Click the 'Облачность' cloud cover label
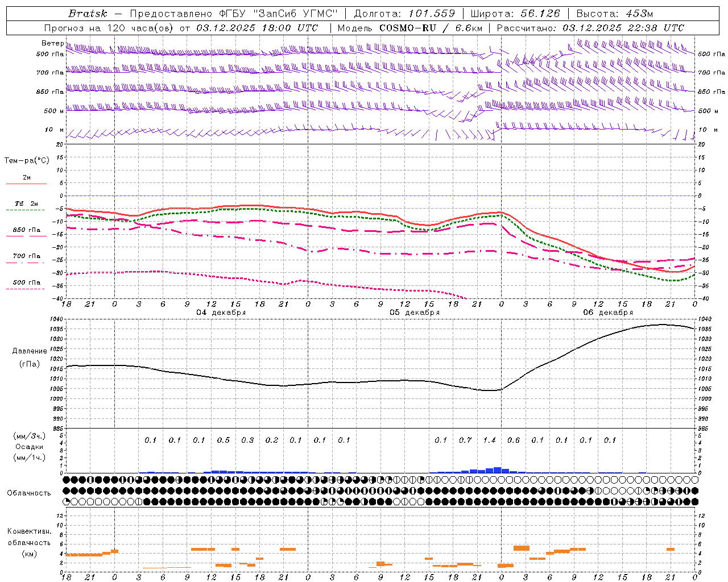This screenshot has width=728, height=582. tap(29, 493)
